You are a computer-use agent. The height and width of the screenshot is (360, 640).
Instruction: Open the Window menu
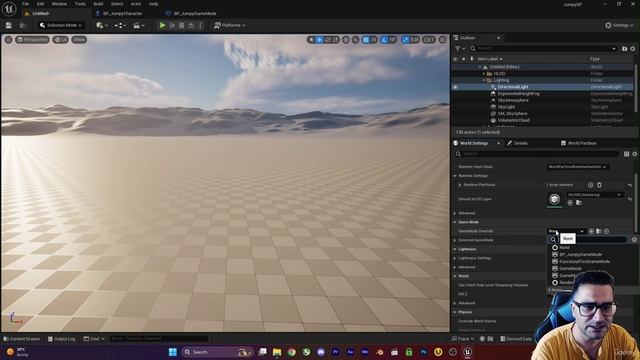coord(59,4)
